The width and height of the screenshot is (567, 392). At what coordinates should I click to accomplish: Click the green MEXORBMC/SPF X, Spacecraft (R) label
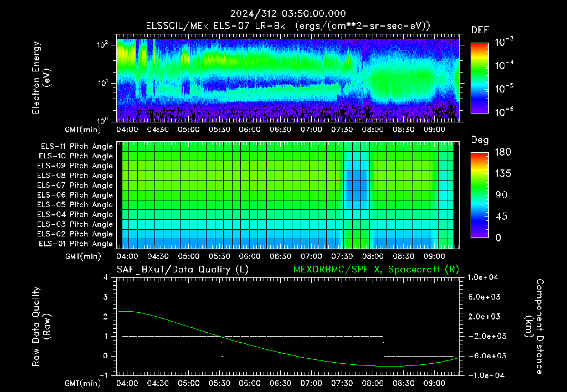[x=376, y=270]
